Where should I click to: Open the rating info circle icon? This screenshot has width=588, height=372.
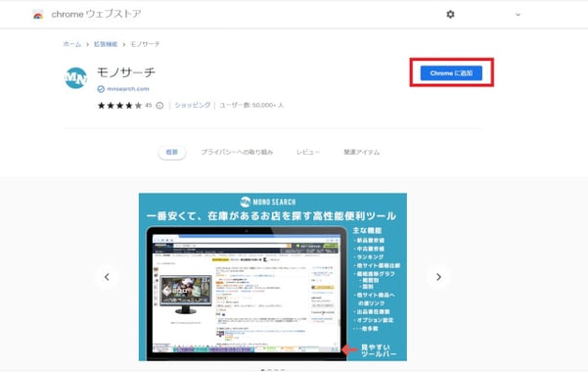(159, 106)
